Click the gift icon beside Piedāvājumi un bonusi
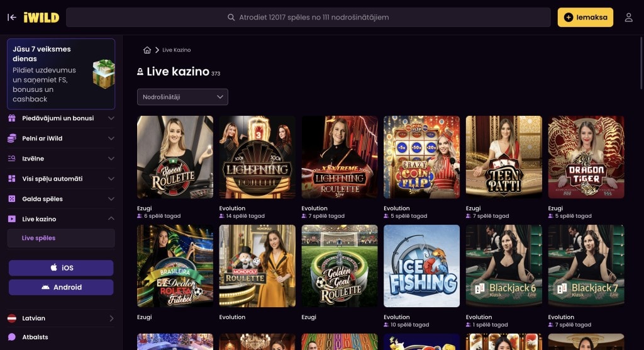 tap(12, 118)
